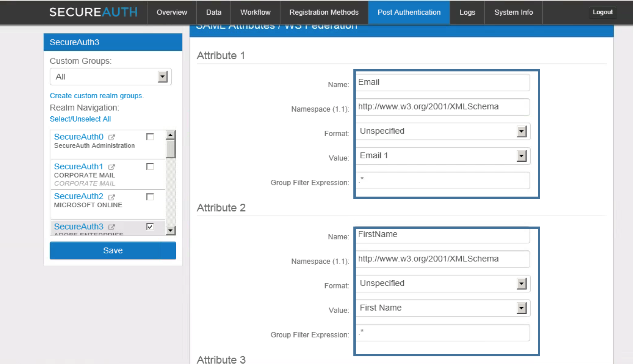Click the Save button
Viewport: 633px width, 364px height.
coord(113,250)
